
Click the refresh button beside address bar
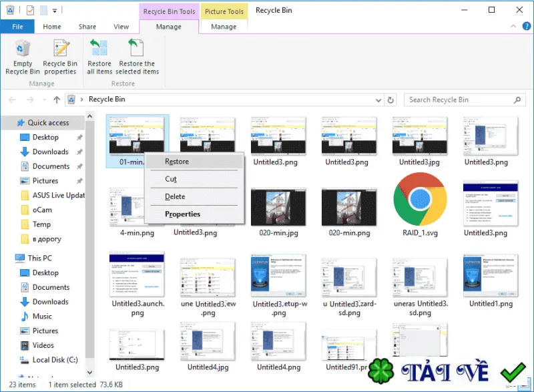click(x=390, y=100)
